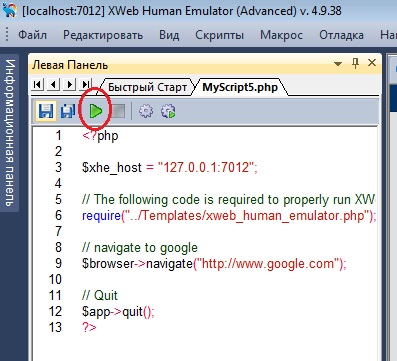
Task: Open the Левая Панель dropdown arrow
Action: point(338,64)
